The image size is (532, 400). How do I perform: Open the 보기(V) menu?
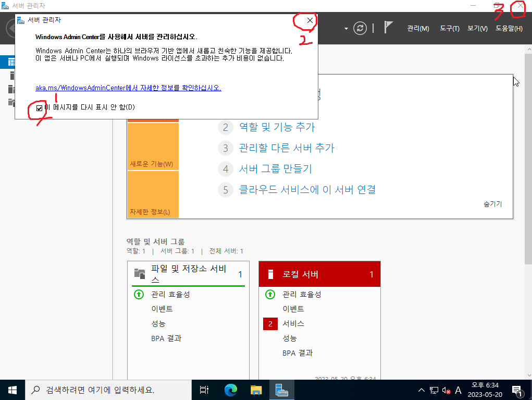[x=477, y=29]
